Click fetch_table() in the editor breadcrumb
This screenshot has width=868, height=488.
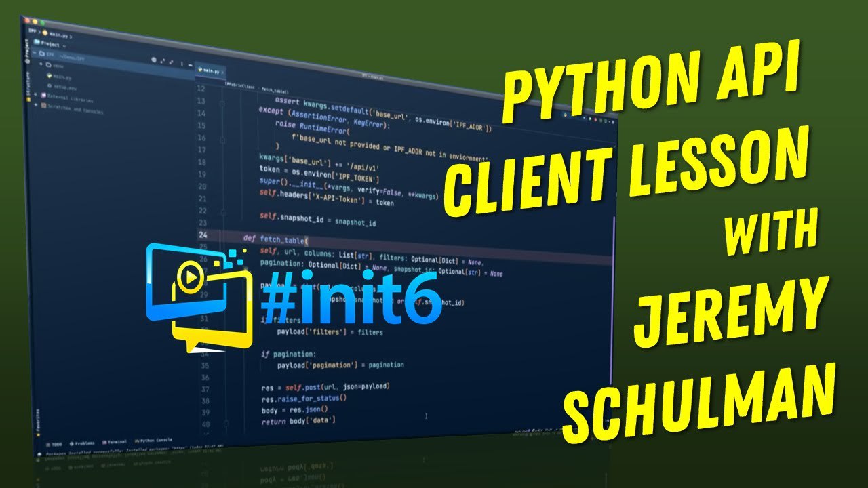(x=275, y=91)
